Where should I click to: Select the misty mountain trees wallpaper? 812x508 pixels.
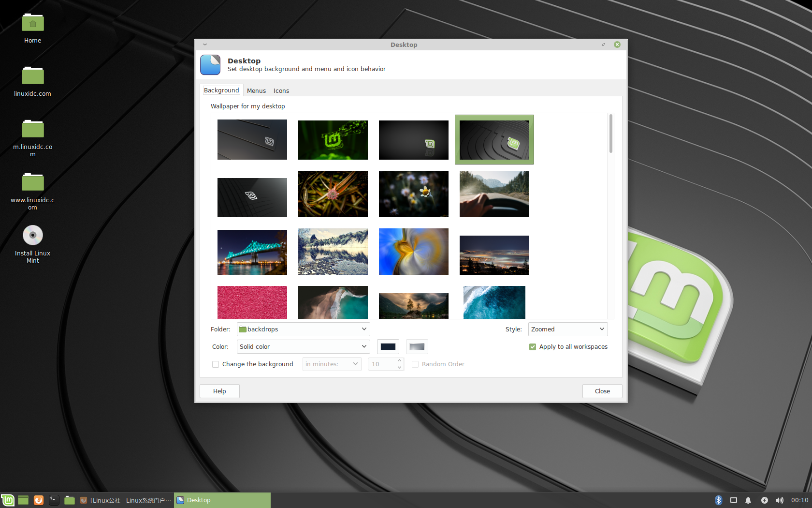[414, 306]
